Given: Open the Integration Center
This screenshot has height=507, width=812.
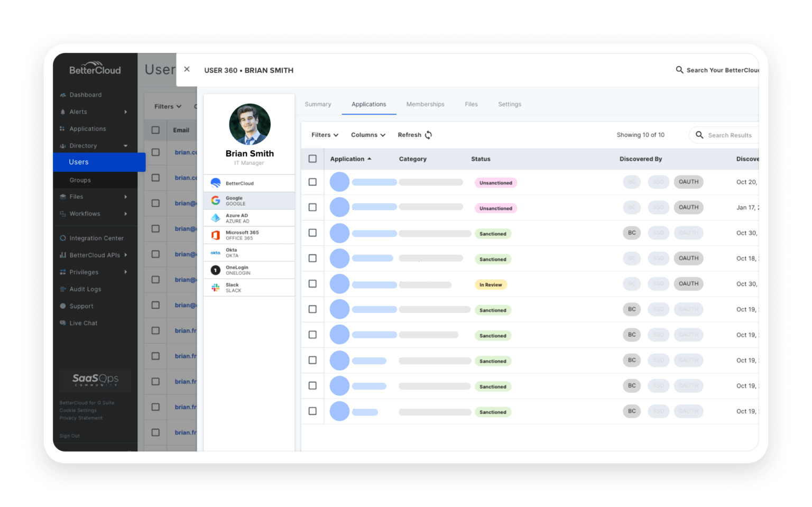Looking at the screenshot, I should (x=96, y=238).
